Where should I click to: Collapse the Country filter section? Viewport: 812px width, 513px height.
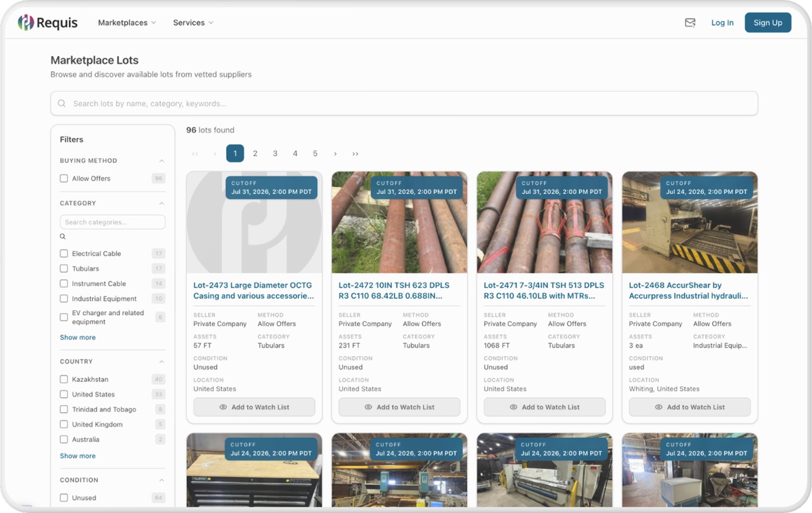click(161, 361)
